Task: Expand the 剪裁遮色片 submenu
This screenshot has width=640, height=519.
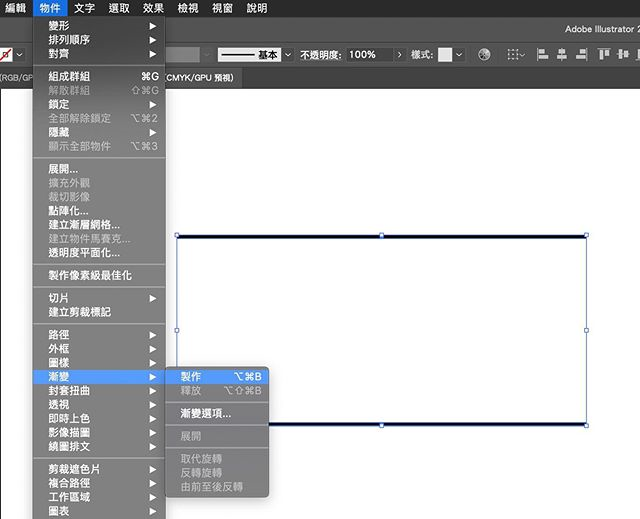Action: (99, 469)
